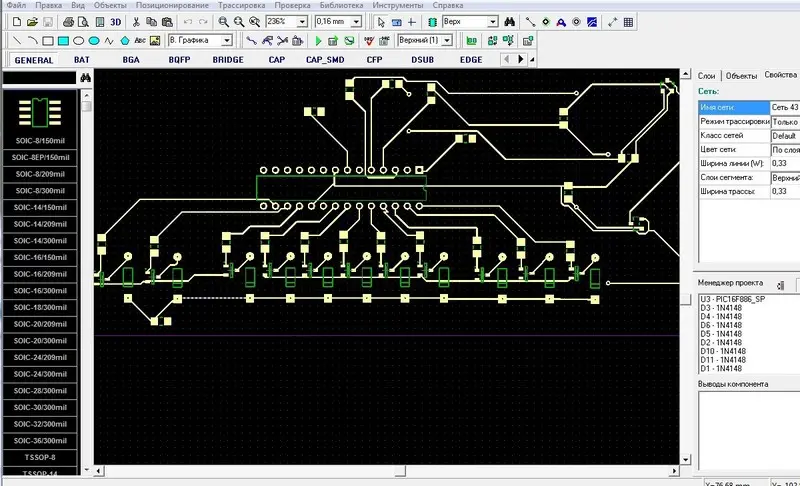Image resolution: width=800 pixels, height=486 pixels.
Task: Click the component search input field
Action: point(38,78)
